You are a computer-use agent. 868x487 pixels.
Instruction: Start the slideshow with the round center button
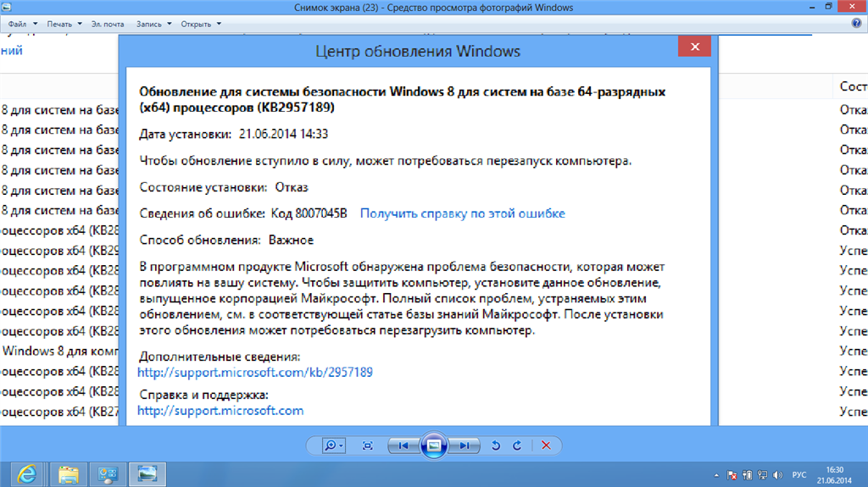tap(434, 445)
